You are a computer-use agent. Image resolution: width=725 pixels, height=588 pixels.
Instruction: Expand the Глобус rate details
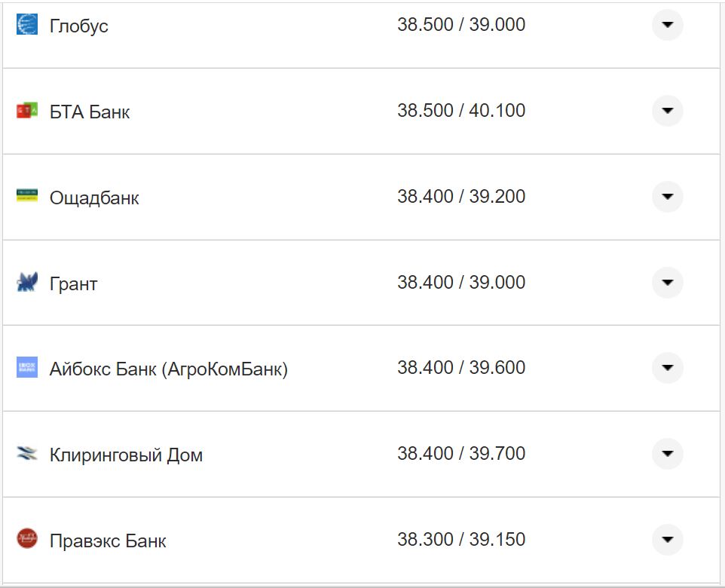667,25
